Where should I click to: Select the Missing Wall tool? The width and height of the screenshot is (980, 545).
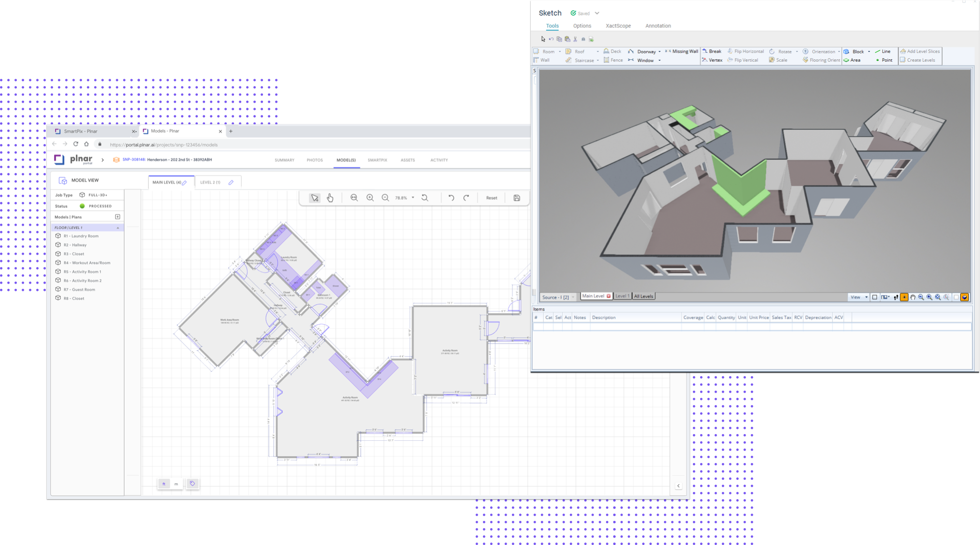[x=681, y=52]
